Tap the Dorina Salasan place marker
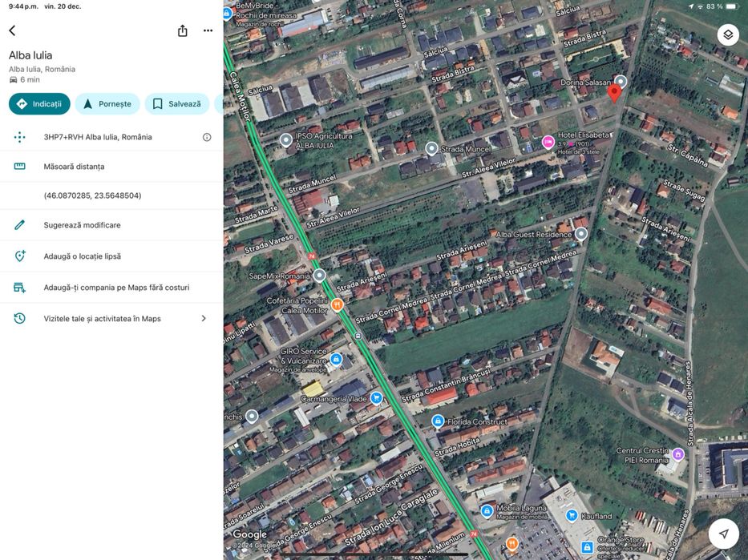This screenshot has height=560, width=748. (621, 82)
